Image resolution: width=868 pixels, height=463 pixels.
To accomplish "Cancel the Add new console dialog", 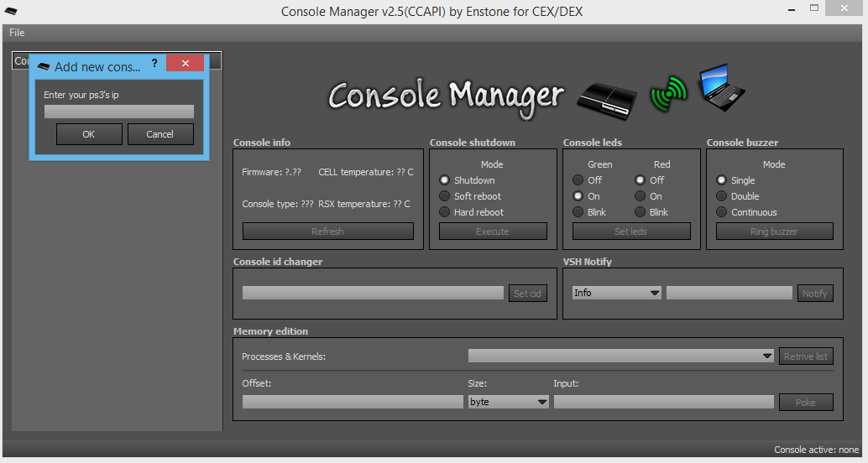I will tap(160, 134).
